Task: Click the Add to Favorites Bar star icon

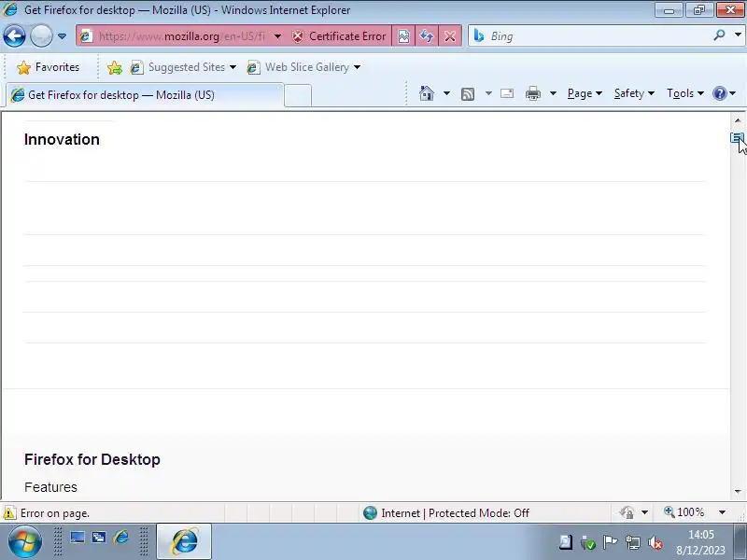Action: [x=114, y=67]
